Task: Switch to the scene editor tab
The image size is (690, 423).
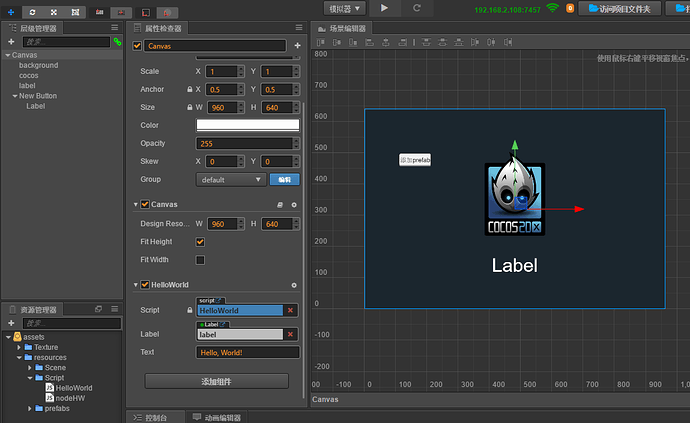Action: point(342,29)
